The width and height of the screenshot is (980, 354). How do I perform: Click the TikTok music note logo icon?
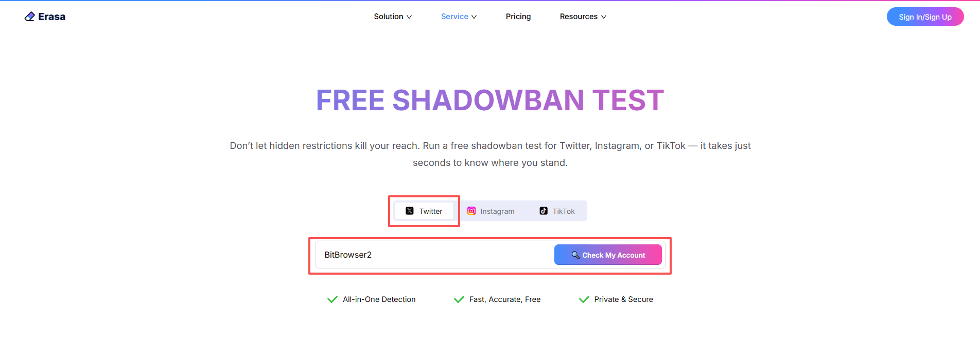click(544, 211)
